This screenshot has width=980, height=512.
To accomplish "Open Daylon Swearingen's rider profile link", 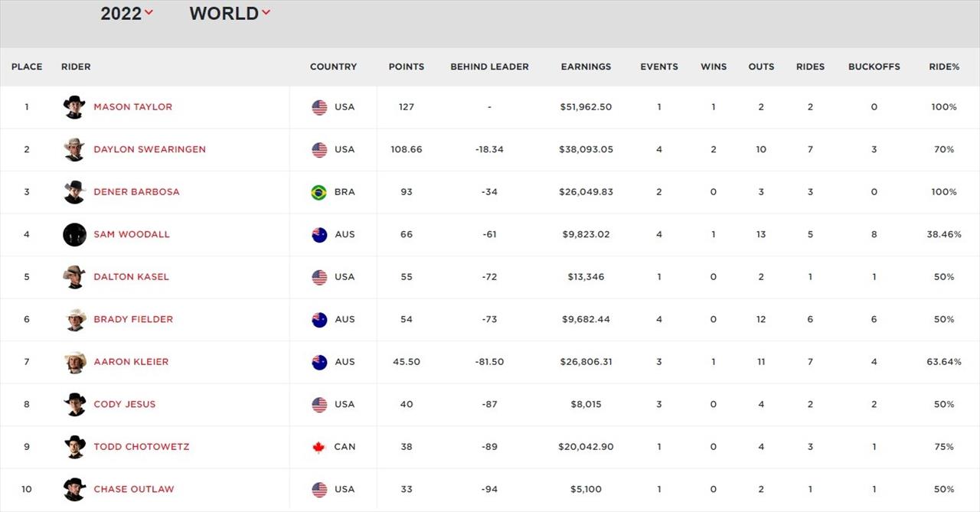I will click(x=149, y=149).
